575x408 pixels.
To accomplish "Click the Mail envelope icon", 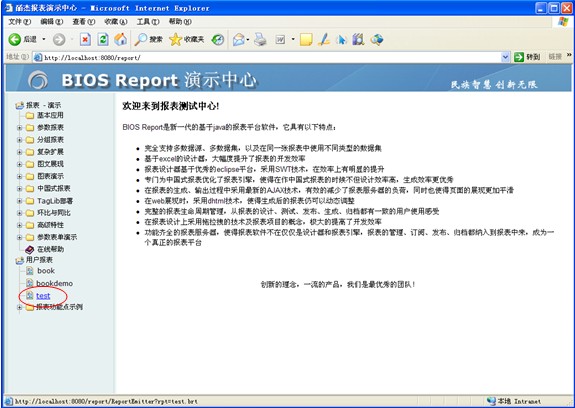I will [x=238, y=39].
